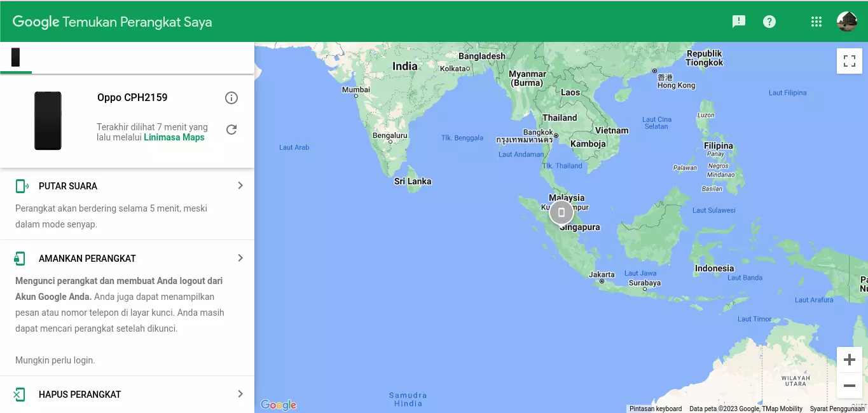Show Oppo CPH2159 device info

tap(231, 98)
